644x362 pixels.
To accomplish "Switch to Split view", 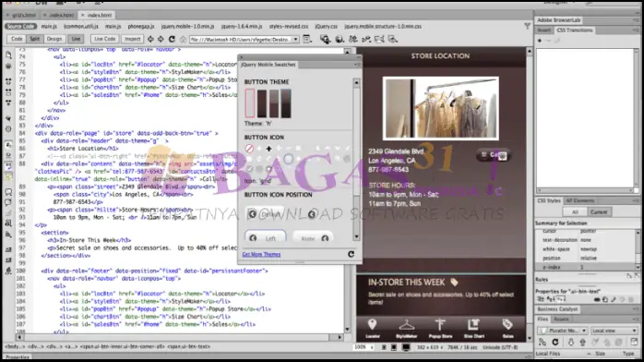I will 34,39.
